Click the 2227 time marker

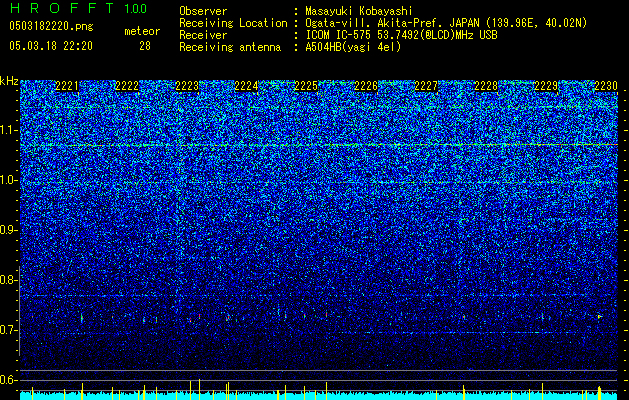pyautogui.click(x=426, y=86)
